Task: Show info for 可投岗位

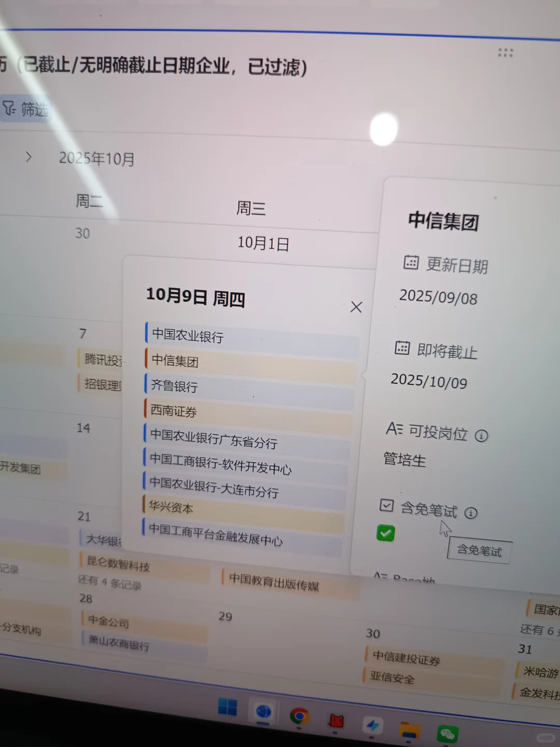Action: (481, 436)
